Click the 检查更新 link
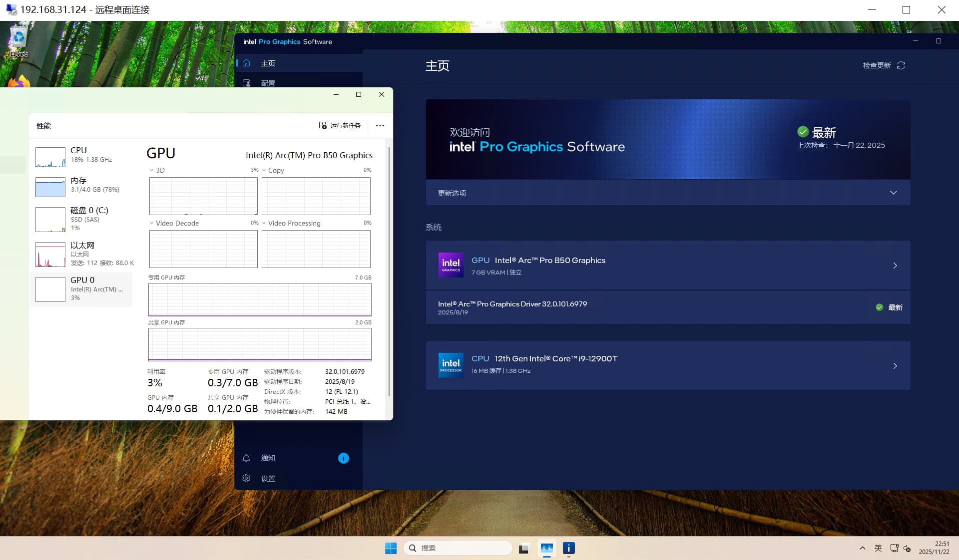The height and width of the screenshot is (560, 959). 877,65
